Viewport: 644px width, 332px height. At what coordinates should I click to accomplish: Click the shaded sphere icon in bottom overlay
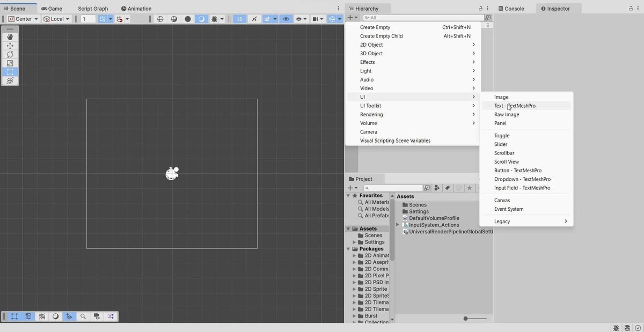pyautogui.click(x=55, y=316)
